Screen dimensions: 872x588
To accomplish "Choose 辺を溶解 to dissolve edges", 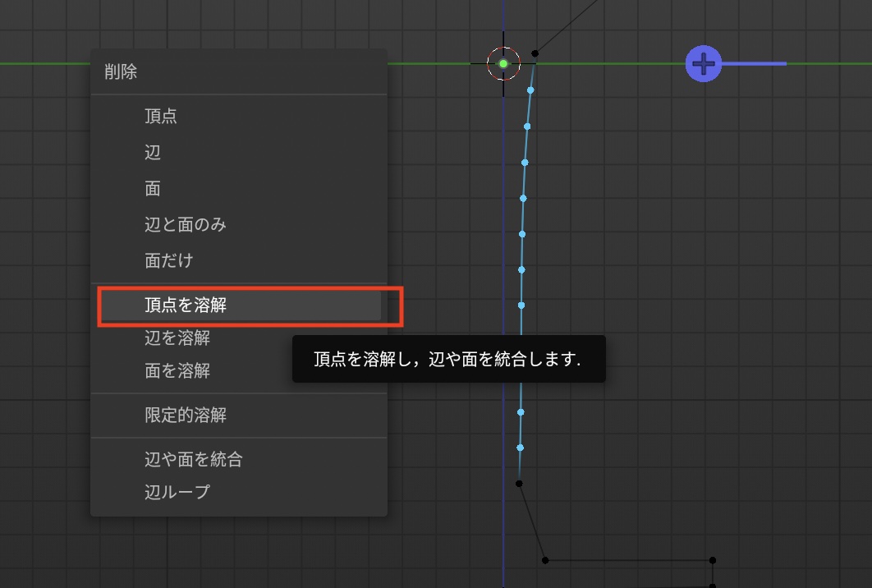I will [177, 338].
